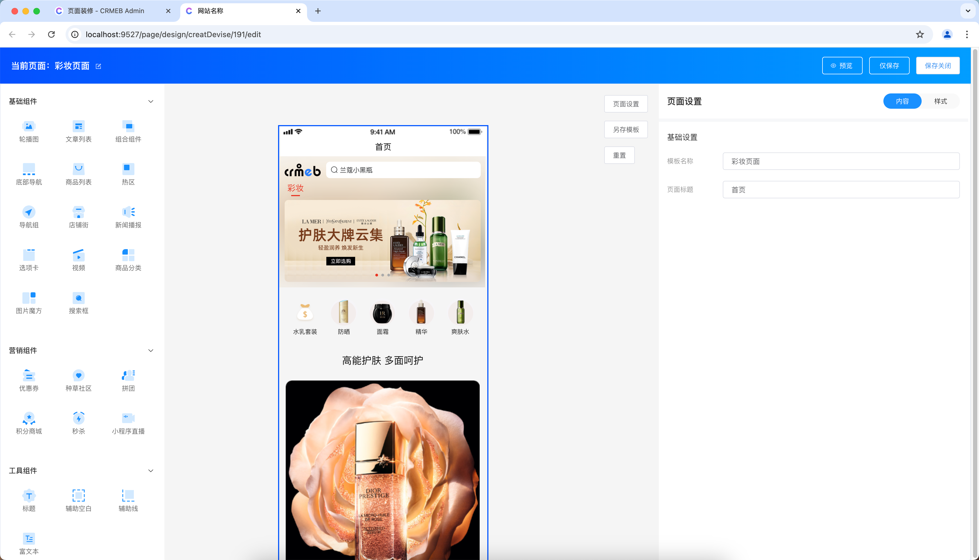Focus the 页面标题 input field
The width and height of the screenshot is (979, 560).
(841, 190)
